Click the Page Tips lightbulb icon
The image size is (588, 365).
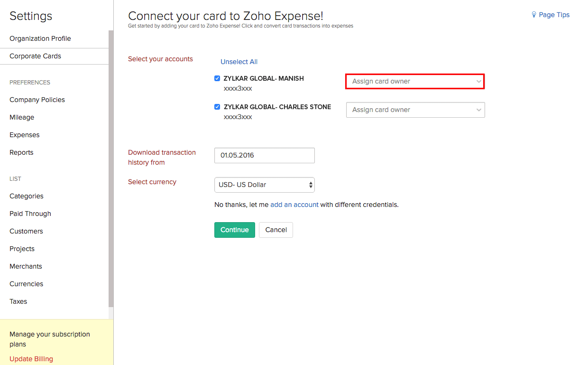(x=533, y=15)
